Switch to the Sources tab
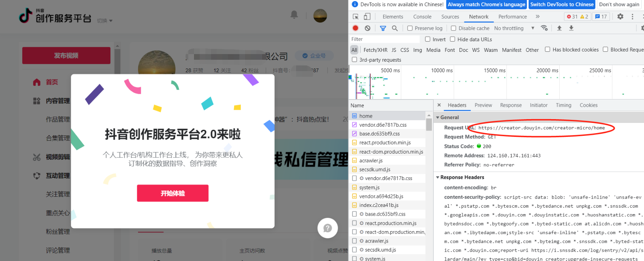This screenshot has height=261, width=644. tap(450, 17)
